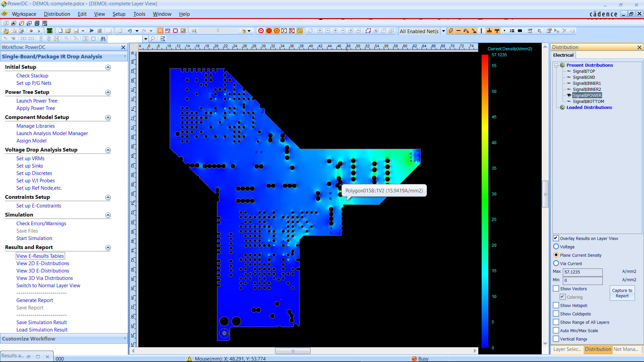Click the OFF display toolbar icon
This screenshot has width=644, height=362.
(x=530, y=31)
